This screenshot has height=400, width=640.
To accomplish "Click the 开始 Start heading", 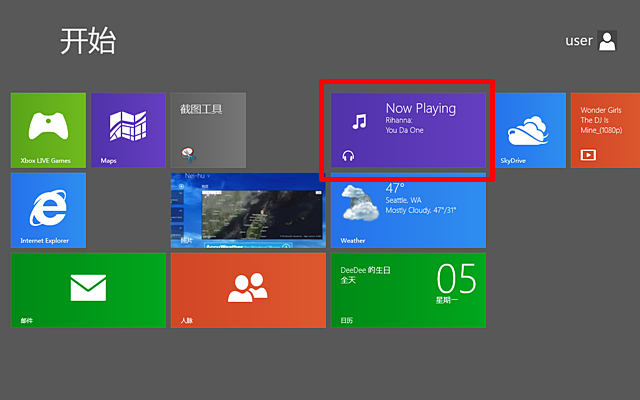I will tap(88, 41).
